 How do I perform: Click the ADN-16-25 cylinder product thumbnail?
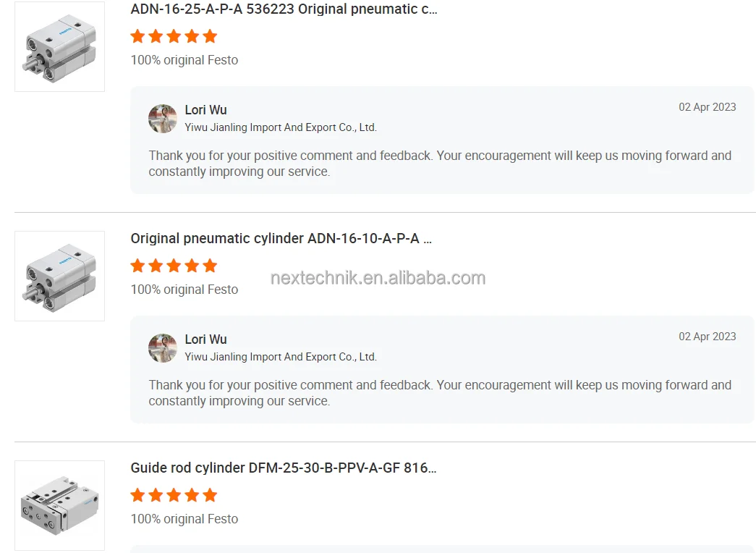[60, 47]
